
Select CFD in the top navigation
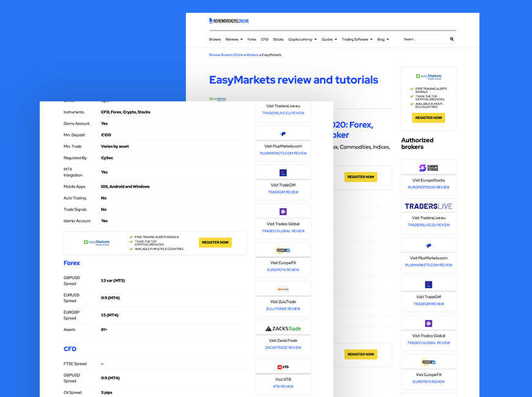[x=264, y=39]
